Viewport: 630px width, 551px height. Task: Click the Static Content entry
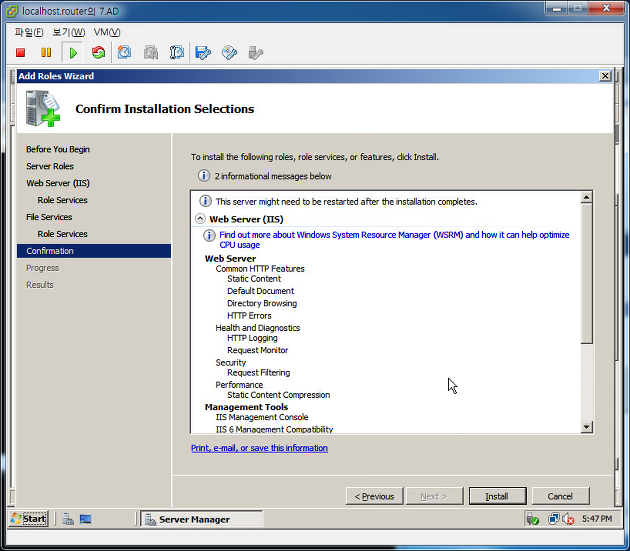point(254,279)
